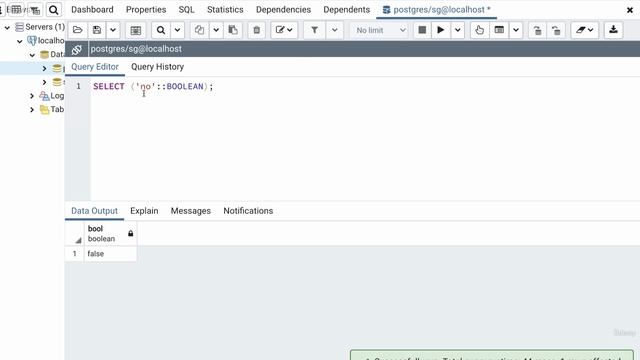Close the query tool panel

(630, 10)
